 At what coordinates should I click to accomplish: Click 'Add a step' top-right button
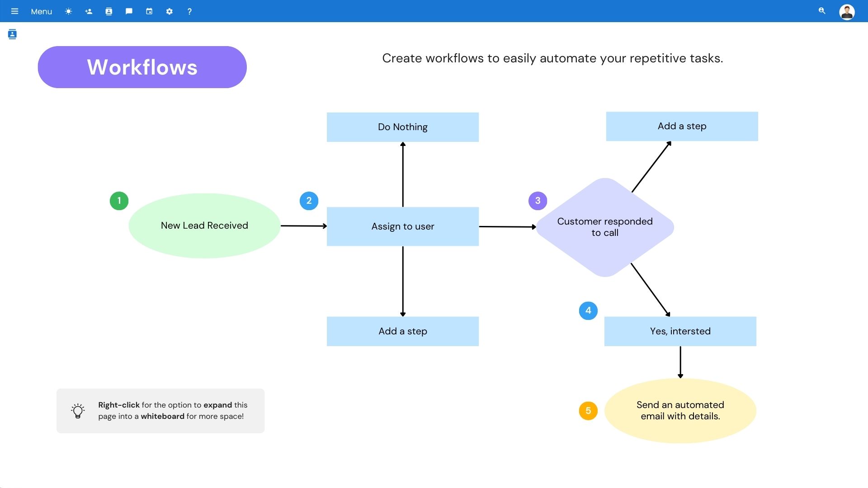pos(681,127)
